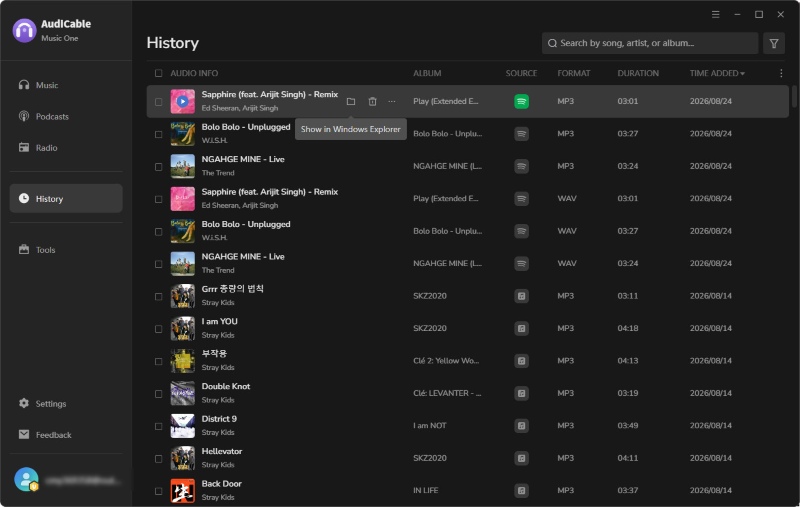Check the NGAHGE MINE Live WAV row
The image size is (800, 507).
(x=159, y=264)
